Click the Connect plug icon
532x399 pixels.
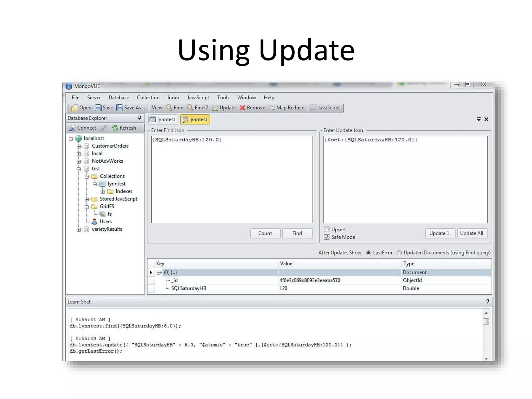[x=72, y=128]
